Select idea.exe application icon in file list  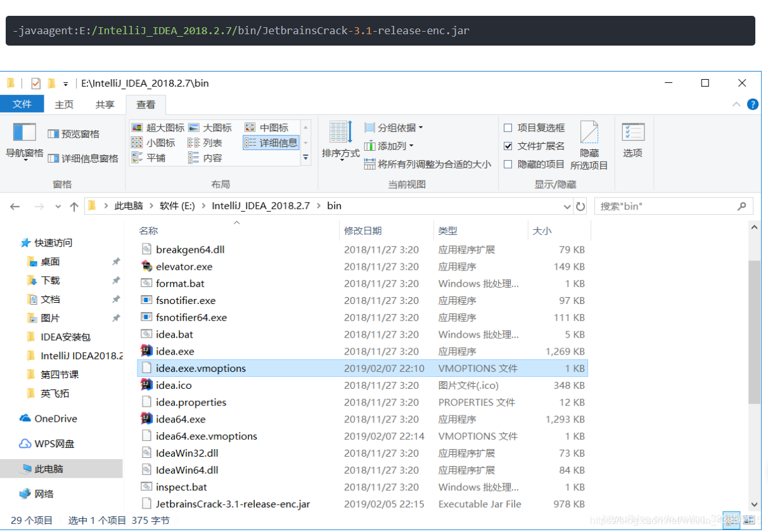(x=146, y=351)
